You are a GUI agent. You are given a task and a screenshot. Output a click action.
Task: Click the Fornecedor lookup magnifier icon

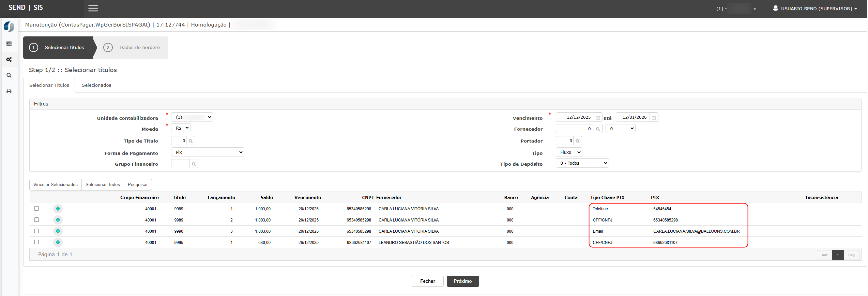click(x=598, y=129)
